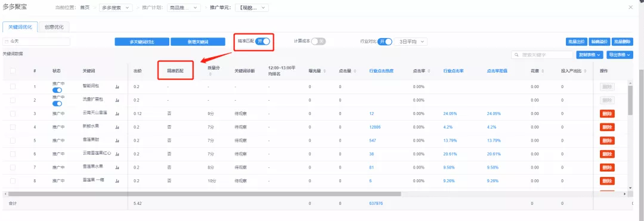Delete the 云南天山雪莲 keyword row
The image size is (644, 221).
point(607,114)
